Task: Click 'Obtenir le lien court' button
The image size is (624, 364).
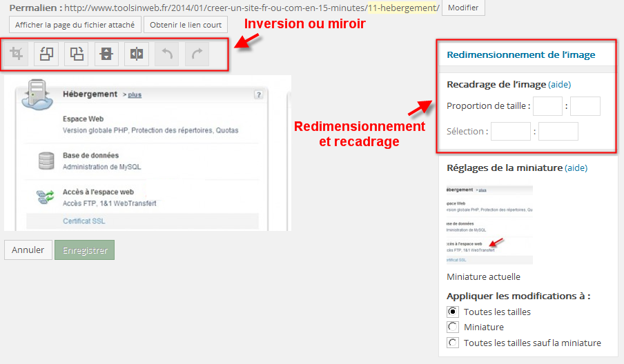Action: [186, 25]
